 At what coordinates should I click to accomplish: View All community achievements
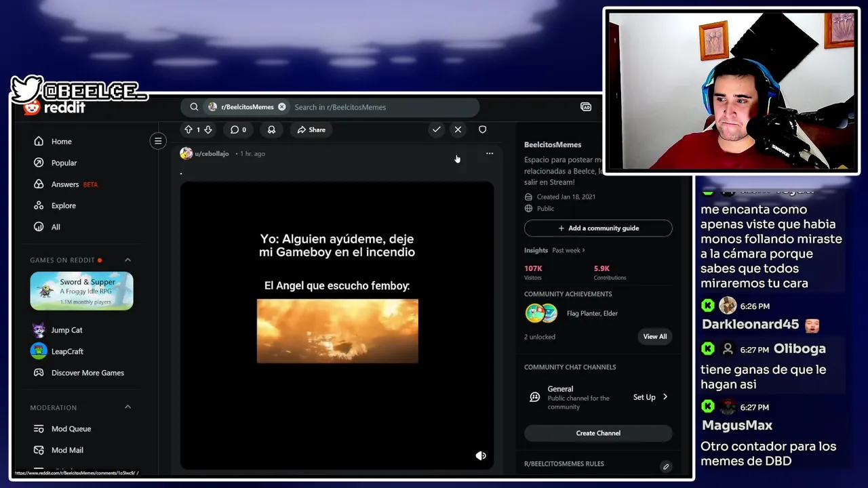[655, 337]
